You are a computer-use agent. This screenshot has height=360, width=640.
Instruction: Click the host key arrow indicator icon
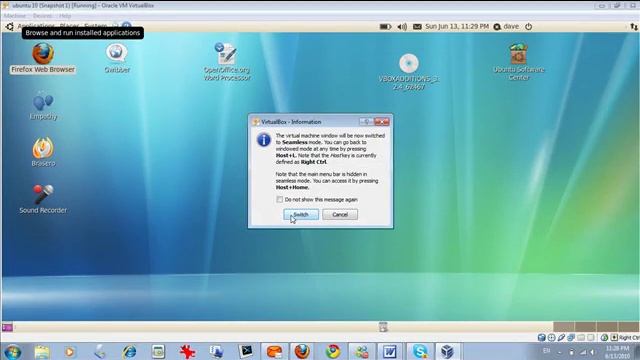[x=614, y=338]
